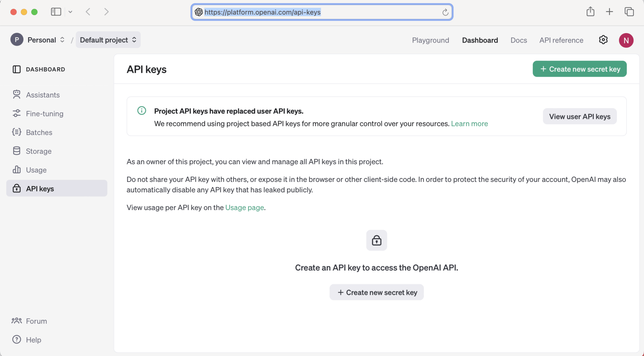The image size is (644, 356).
Task: Click the user avatar N icon
Action: [626, 40]
